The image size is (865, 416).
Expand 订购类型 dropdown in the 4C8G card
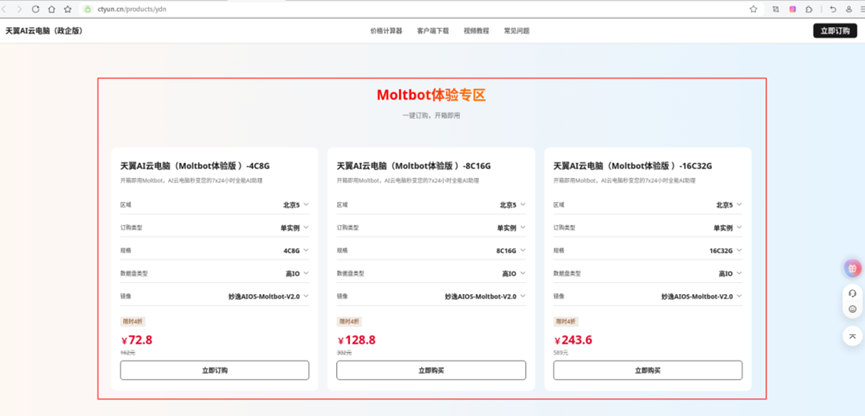click(x=215, y=228)
